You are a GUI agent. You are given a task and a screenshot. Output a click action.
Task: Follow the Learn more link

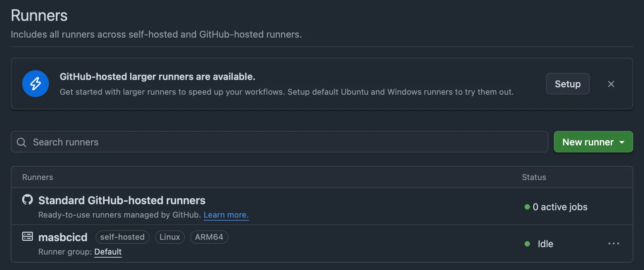point(226,215)
